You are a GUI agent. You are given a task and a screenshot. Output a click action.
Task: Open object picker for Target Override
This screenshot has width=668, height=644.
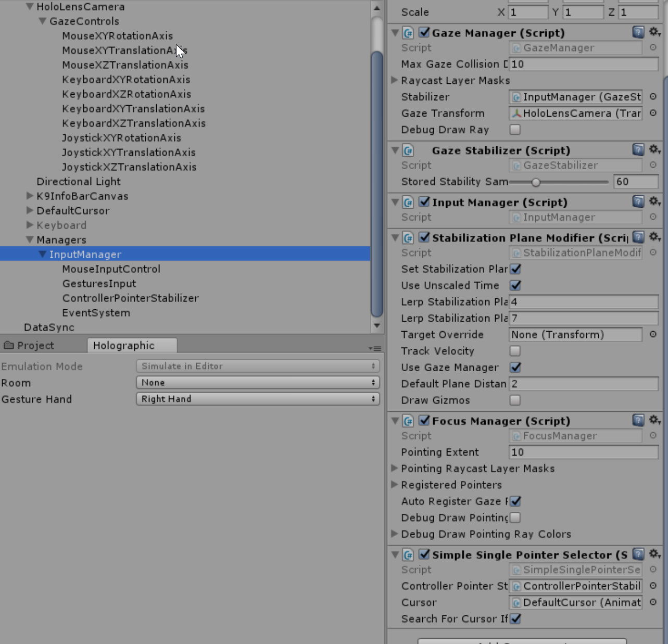(653, 334)
